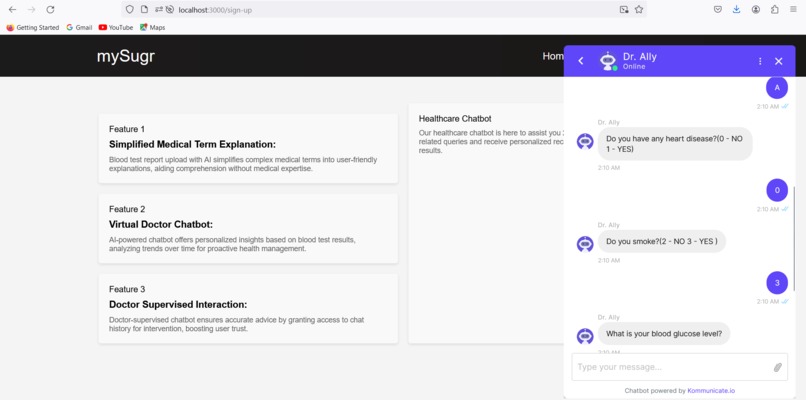Click read receipt checkmarks under reply '0'
806x400 pixels.
click(785, 209)
